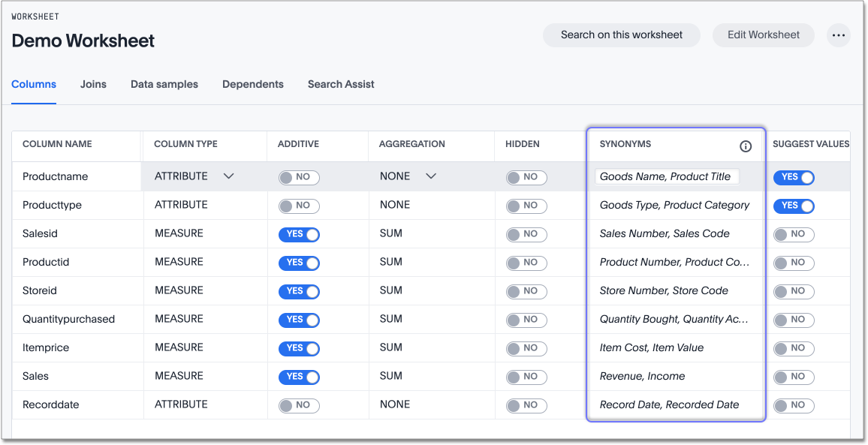Open the three-dot more options menu
868x445 pixels.
(838, 35)
